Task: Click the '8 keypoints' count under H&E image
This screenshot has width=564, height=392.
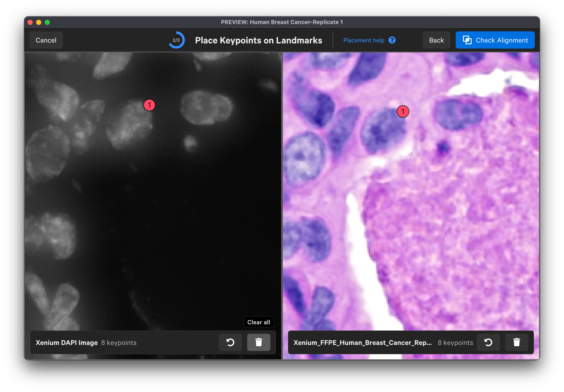Action: point(455,343)
